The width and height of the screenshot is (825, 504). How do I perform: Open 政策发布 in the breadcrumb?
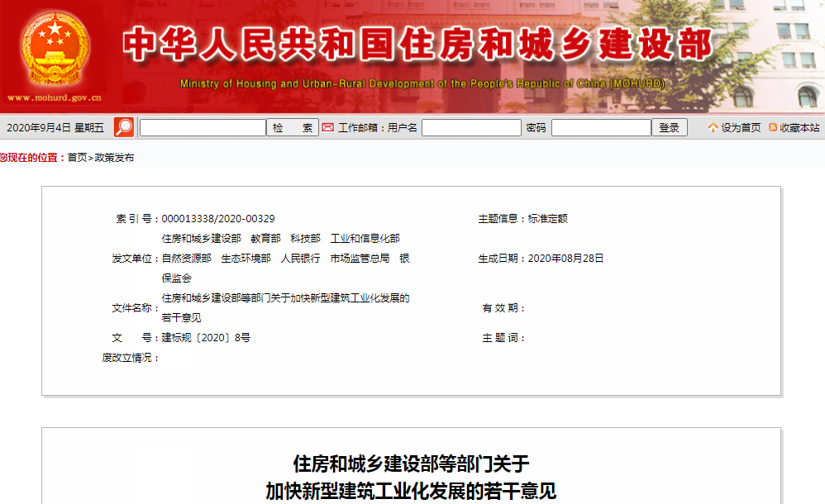[114, 158]
